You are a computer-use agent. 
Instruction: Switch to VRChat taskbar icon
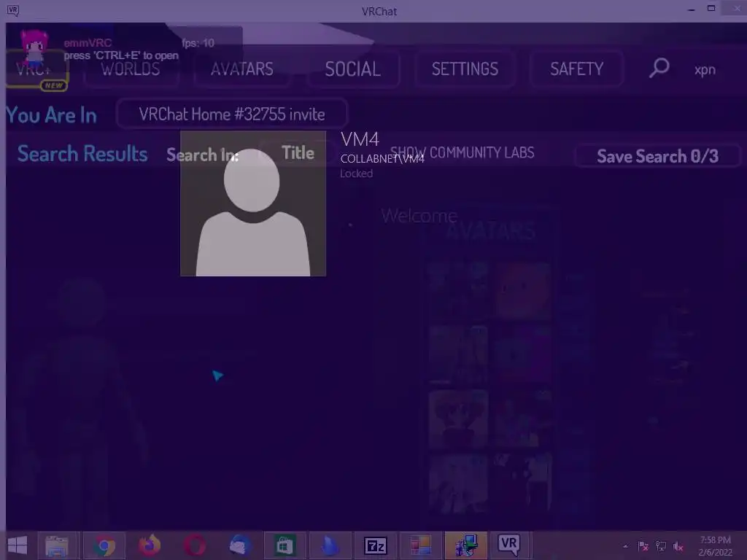pos(508,545)
